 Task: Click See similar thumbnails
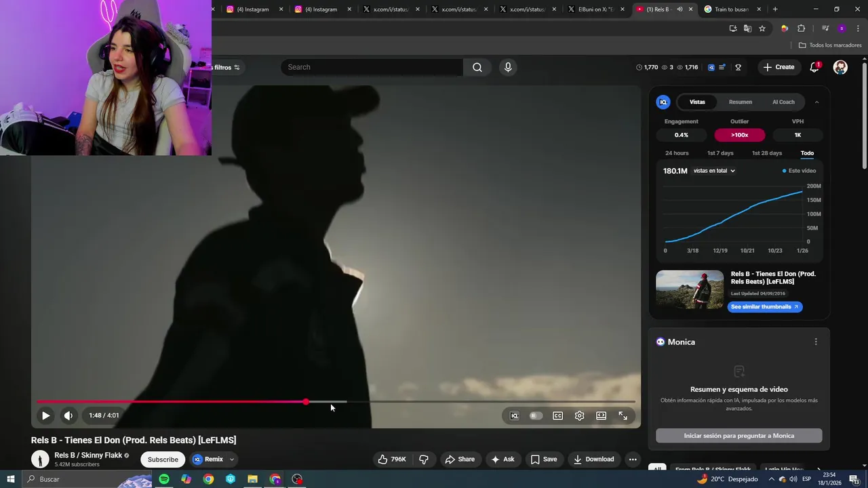pyautogui.click(x=765, y=306)
